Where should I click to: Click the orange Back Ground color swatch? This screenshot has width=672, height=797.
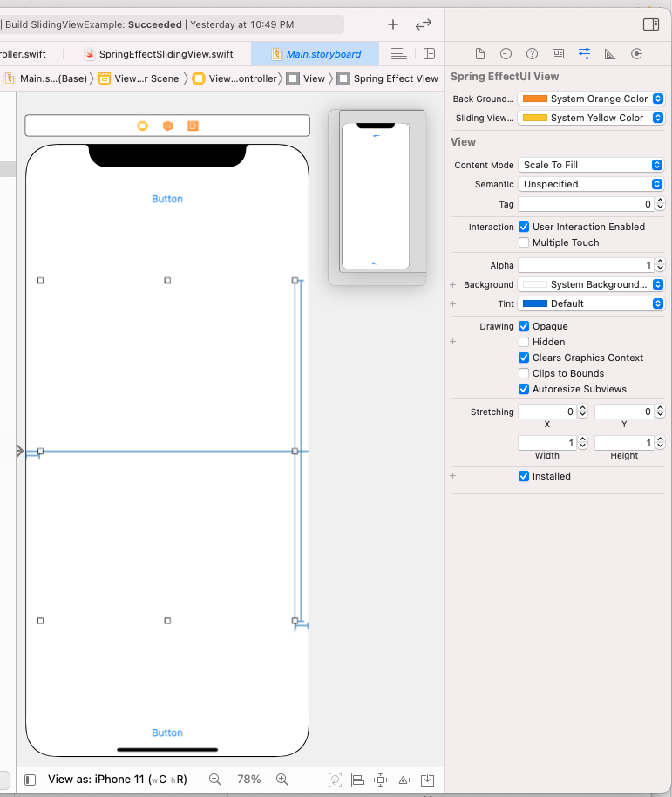tap(535, 99)
